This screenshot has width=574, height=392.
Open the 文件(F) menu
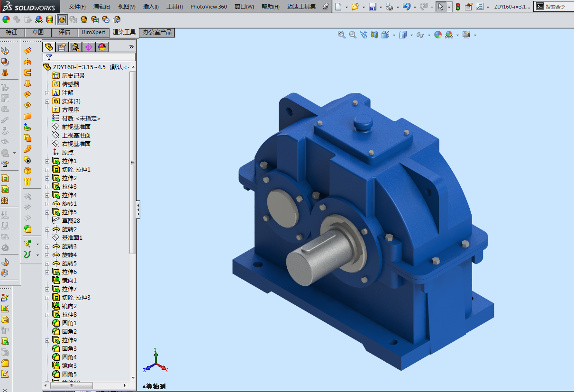77,7
